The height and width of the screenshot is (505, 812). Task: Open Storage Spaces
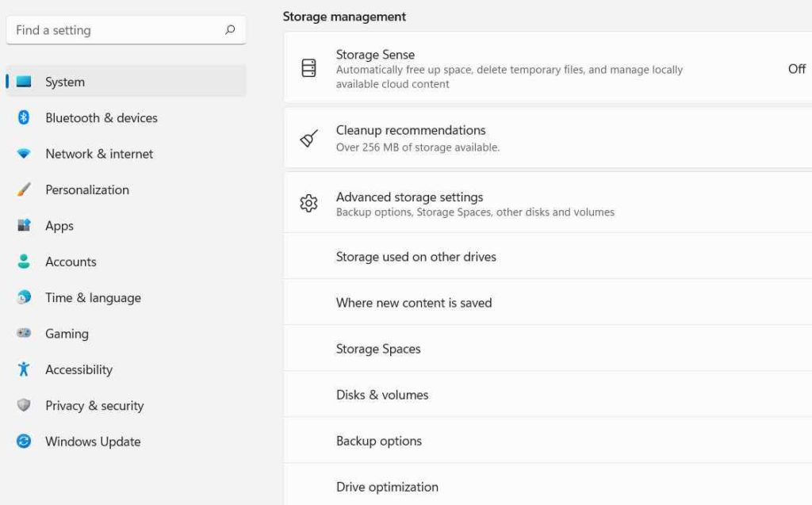(548, 349)
